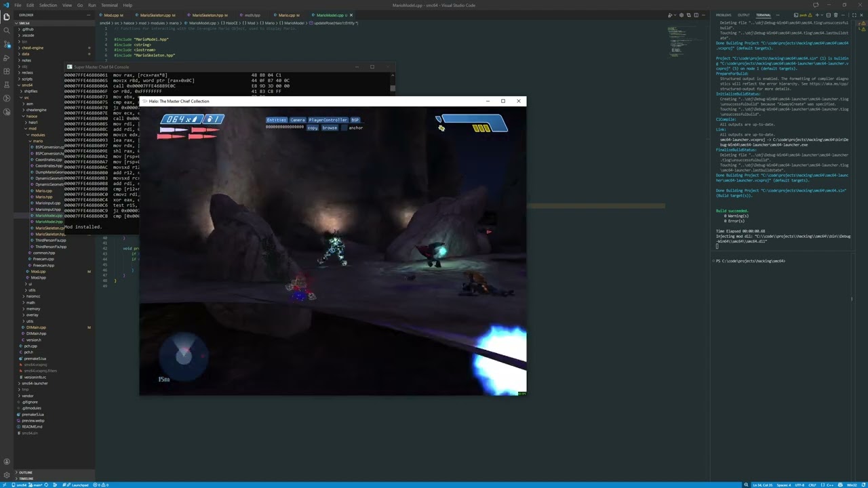
Task: Switch to the PROBLEMS panel tab
Action: click(724, 15)
